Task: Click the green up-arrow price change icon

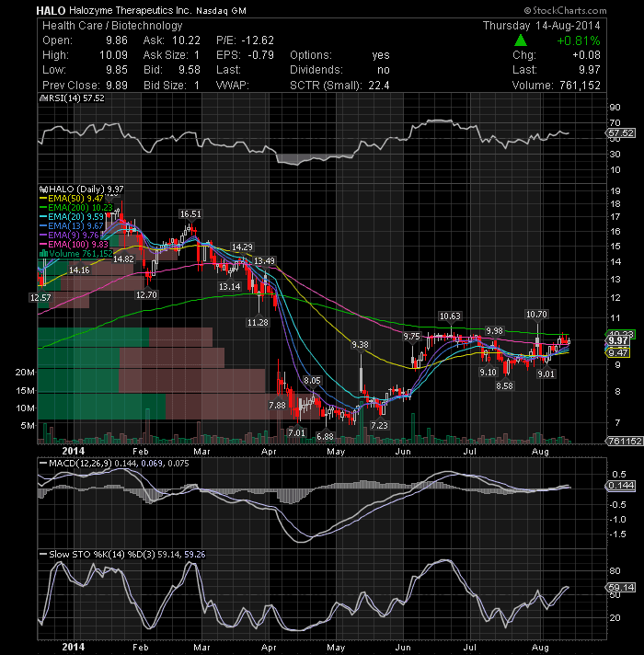Action: (x=520, y=40)
